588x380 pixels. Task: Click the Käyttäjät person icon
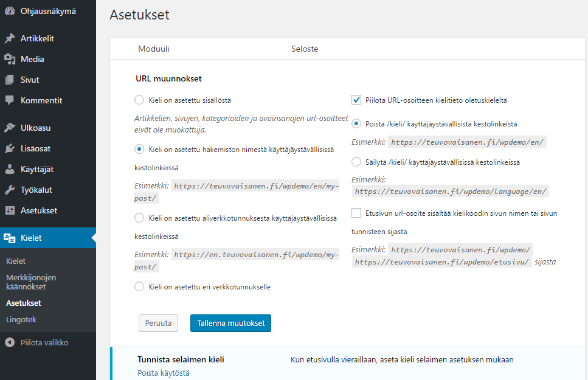[10, 169]
